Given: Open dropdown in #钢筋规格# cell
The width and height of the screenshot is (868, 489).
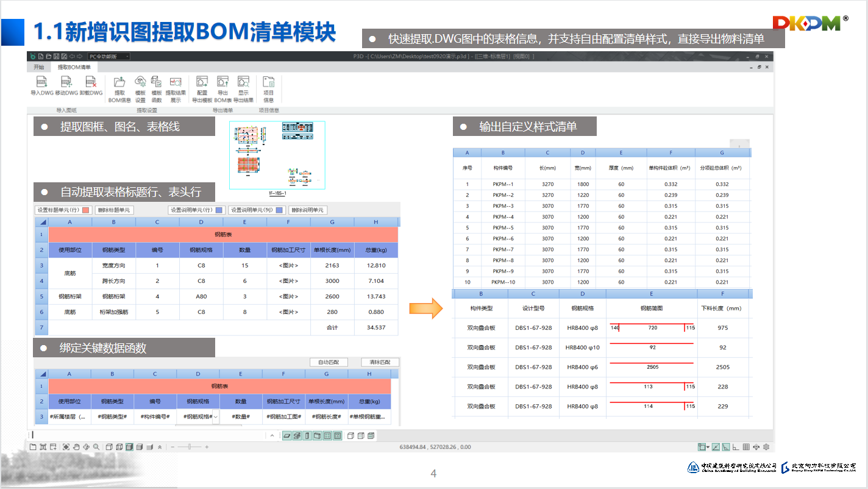Looking at the screenshot, I should tap(215, 417).
